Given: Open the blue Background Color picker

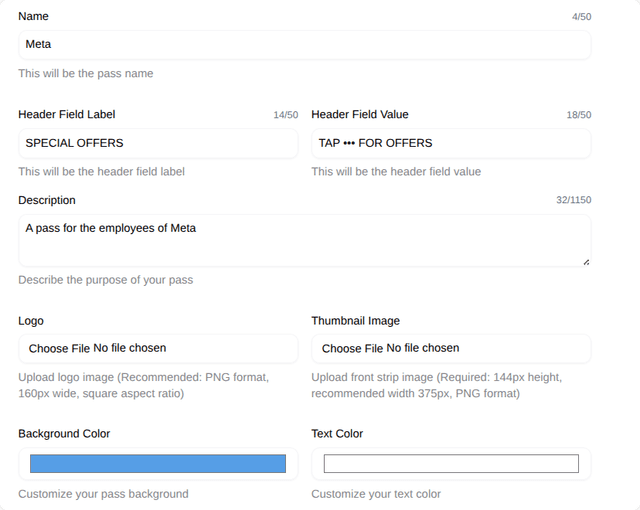Looking at the screenshot, I should [x=158, y=464].
